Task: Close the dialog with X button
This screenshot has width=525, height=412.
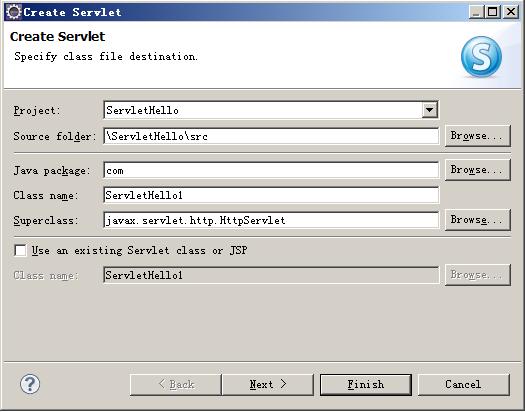Action: click(x=511, y=12)
